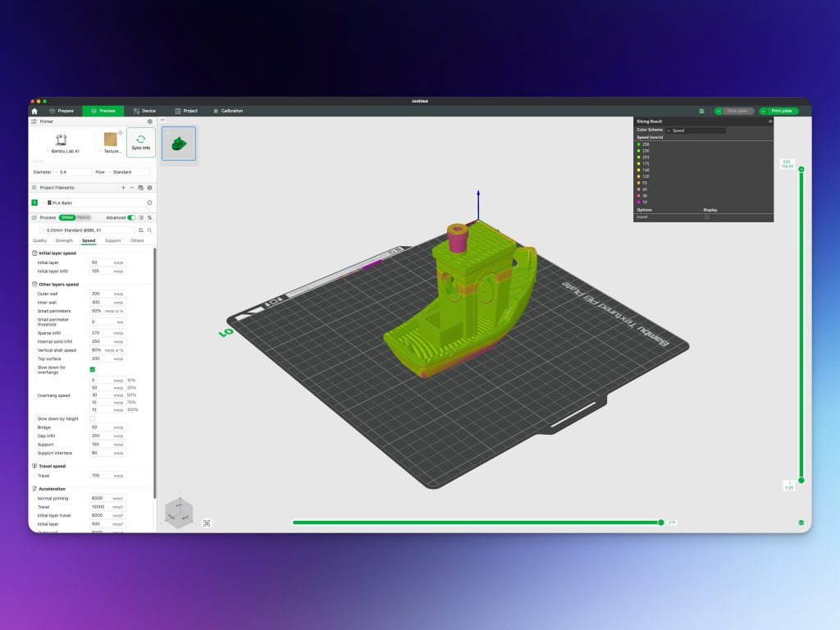Click the layers icon at bottom right
The image size is (840, 630).
point(801,523)
